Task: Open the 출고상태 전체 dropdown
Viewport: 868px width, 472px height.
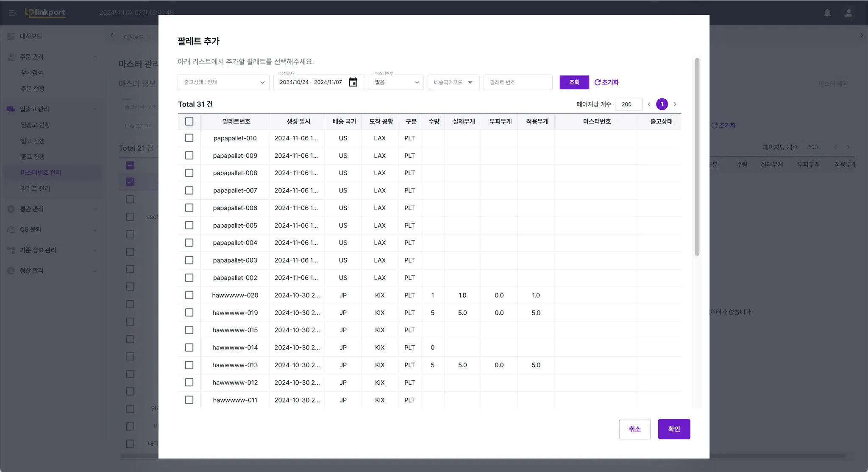Action: click(x=223, y=82)
